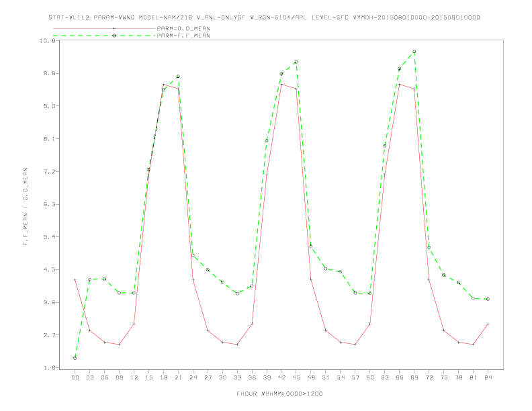This screenshot has width=532, height=411.
Task: Click the green F.F_MEAN point at hour 45
Action: tap(296, 62)
